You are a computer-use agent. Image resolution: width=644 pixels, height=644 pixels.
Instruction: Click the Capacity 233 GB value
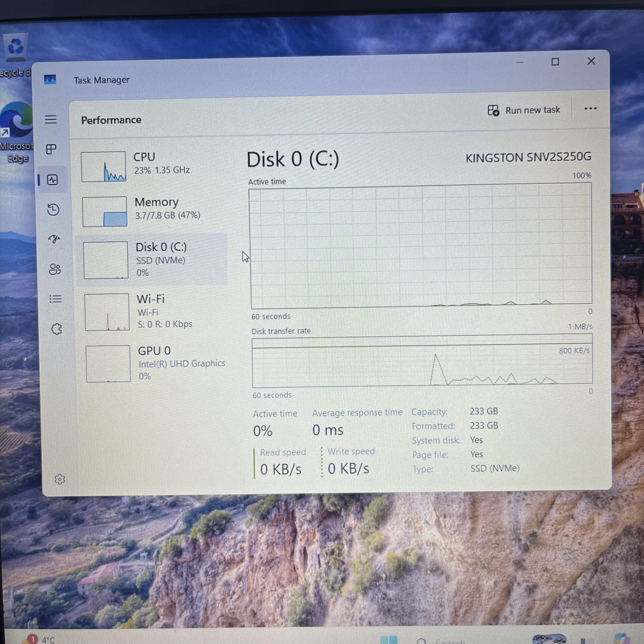[x=484, y=411]
